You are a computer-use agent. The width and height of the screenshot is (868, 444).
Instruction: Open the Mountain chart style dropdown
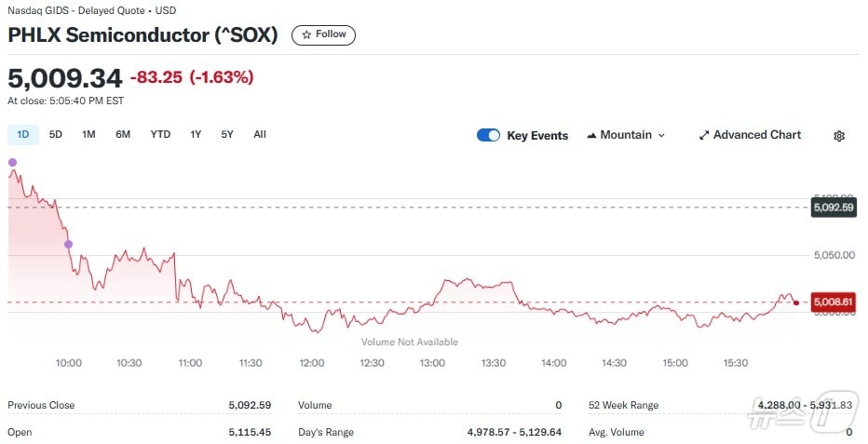point(626,135)
